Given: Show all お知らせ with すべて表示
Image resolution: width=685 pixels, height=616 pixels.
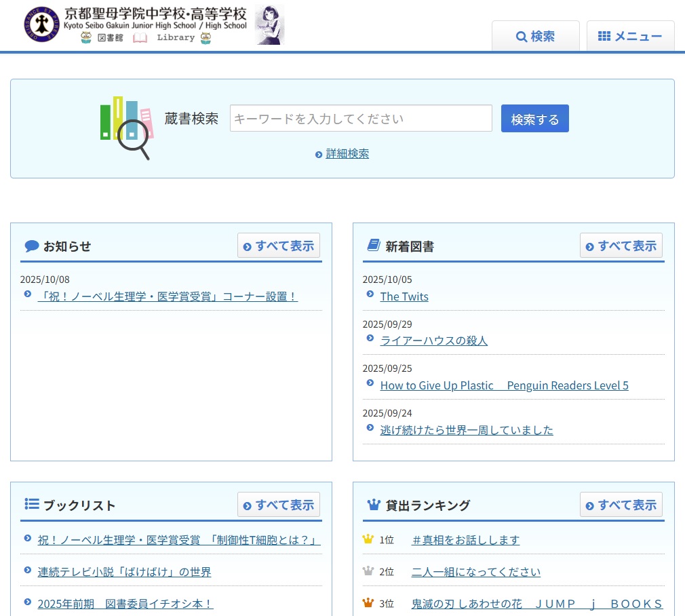Looking at the screenshot, I should pos(279,246).
